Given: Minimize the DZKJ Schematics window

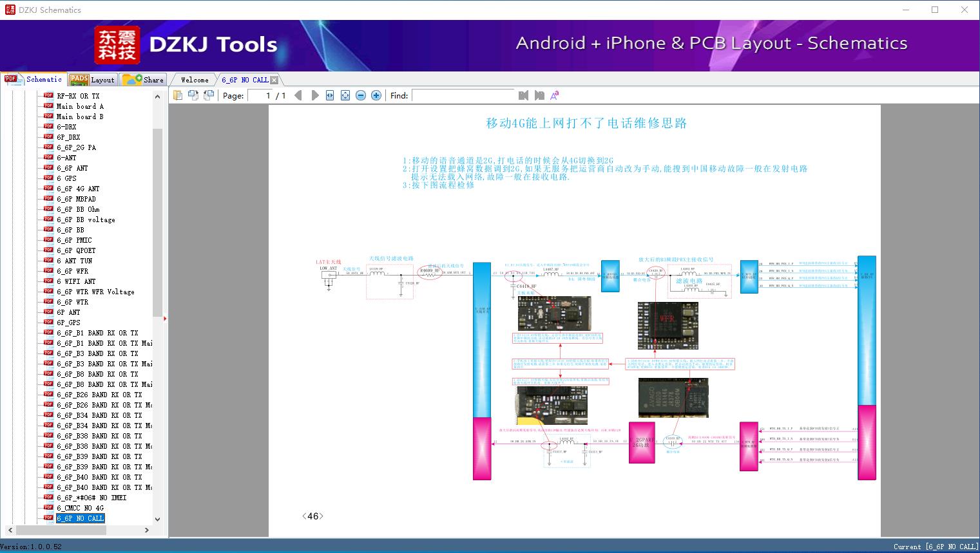Looking at the screenshot, I should [905, 10].
